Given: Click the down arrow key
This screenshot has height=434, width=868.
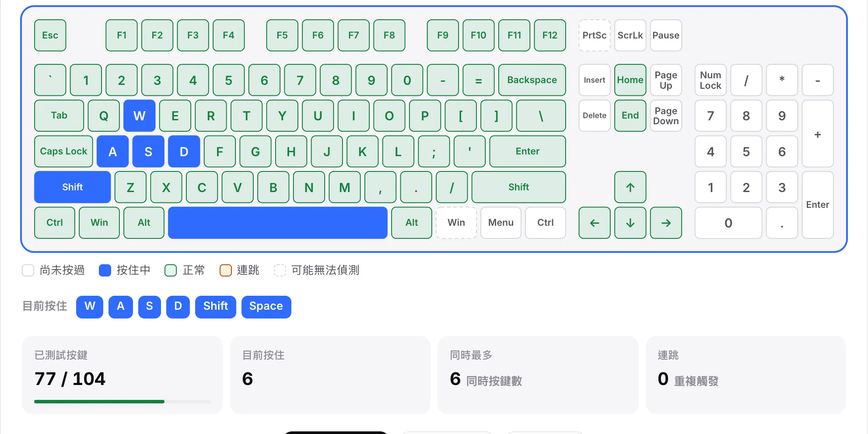Looking at the screenshot, I should tap(630, 223).
